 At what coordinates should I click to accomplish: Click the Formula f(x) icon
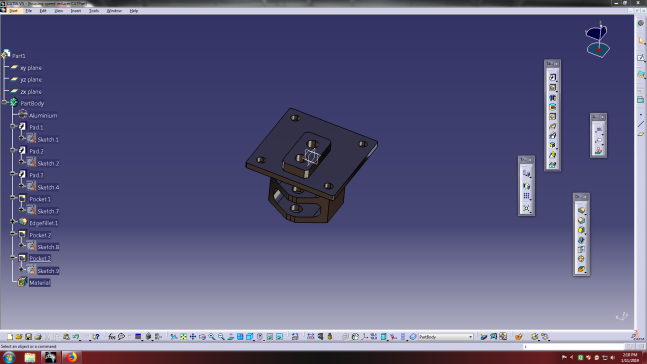click(x=112, y=337)
